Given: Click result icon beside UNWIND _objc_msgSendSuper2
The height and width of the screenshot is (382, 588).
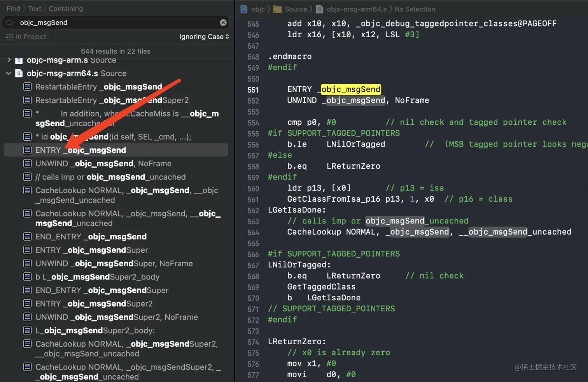Looking at the screenshot, I should [28, 317].
